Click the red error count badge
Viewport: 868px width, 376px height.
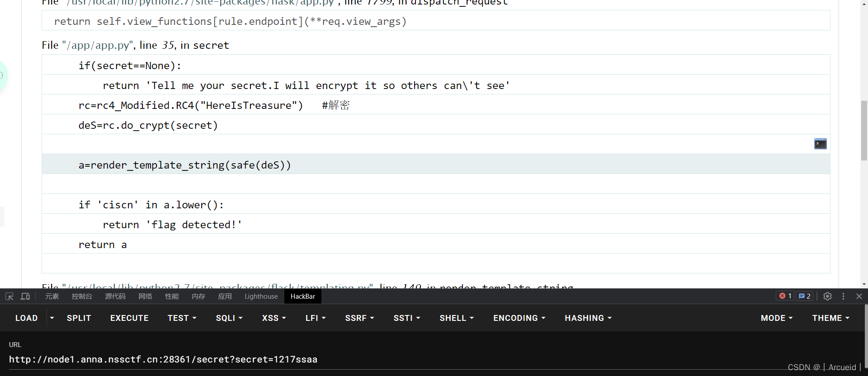[x=785, y=296]
